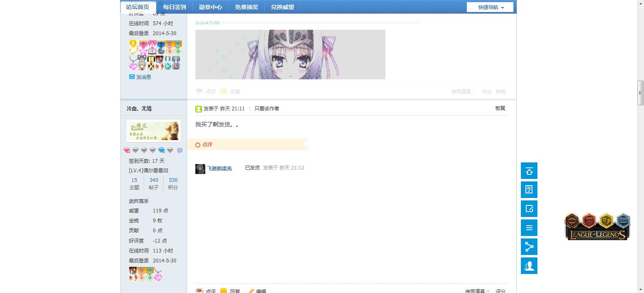Open the 飞逝的流光 commenter profile

pos(219,169)
